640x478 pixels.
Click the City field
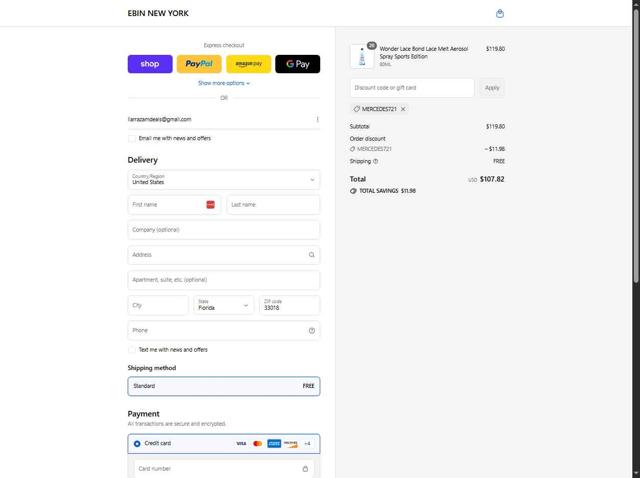[158, 305]
